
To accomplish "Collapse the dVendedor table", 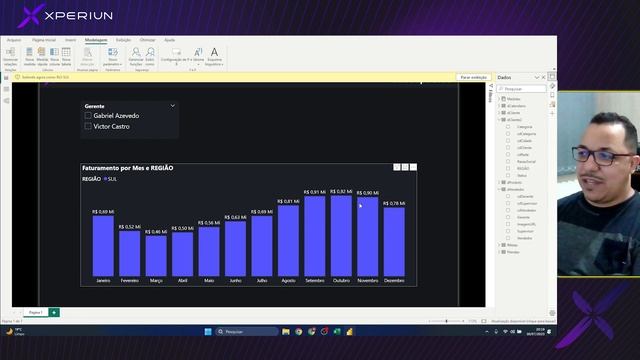I will click(499, 189).
